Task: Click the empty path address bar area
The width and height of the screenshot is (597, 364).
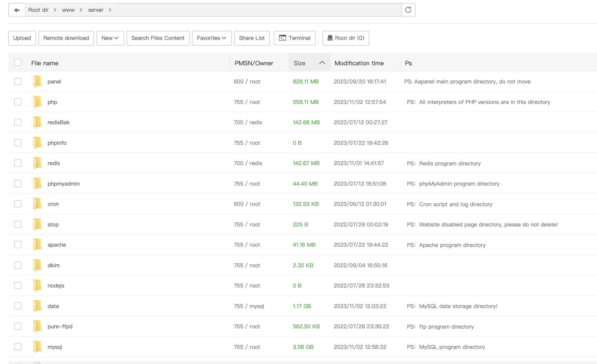Action: (x=257, y=10)
